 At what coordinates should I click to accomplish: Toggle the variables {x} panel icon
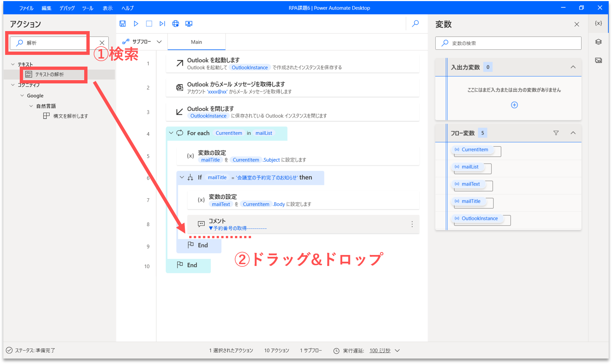coord(598,23)
